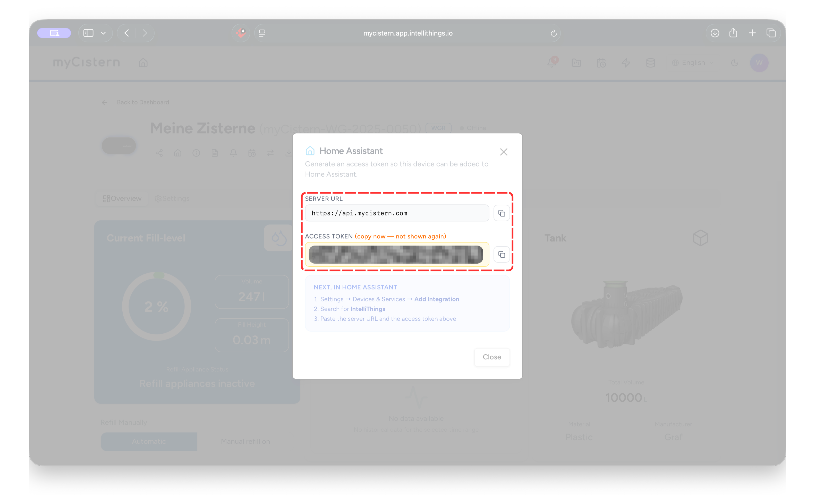Go forward in Safari browser toolbar
Image resolution: width=815 pixels, height=504 pixels.
coord(145,33)
